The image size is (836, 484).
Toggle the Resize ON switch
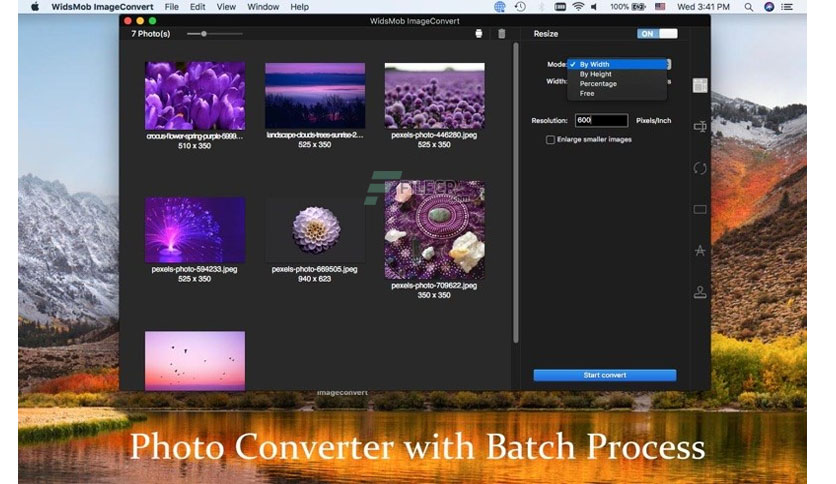click(657, 34)
